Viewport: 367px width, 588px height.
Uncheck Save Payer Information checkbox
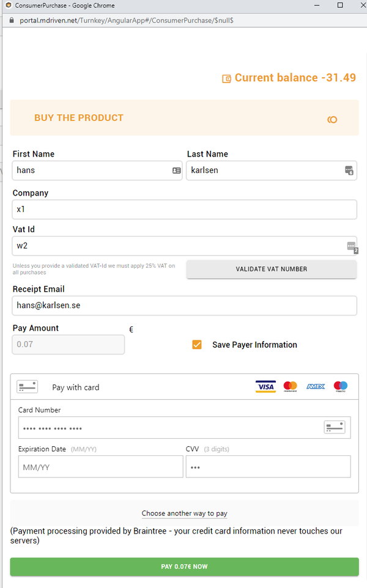click(x=197, y=345)
